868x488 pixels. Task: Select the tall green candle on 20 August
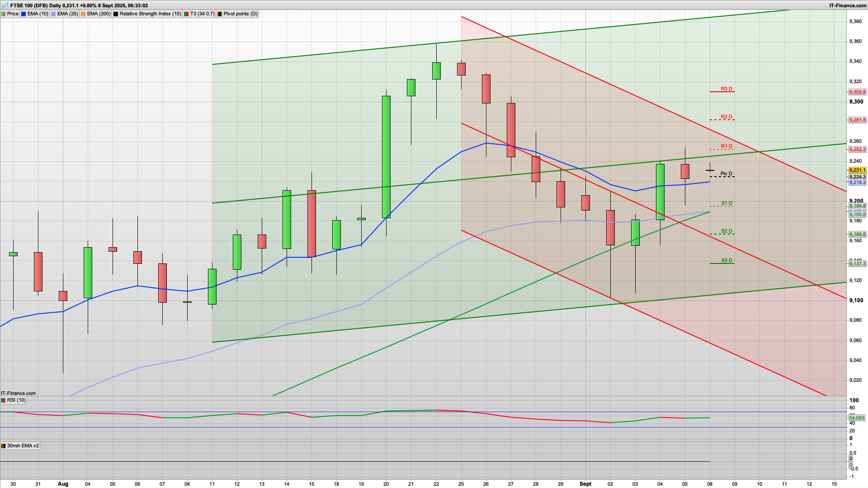coord(386,157)
